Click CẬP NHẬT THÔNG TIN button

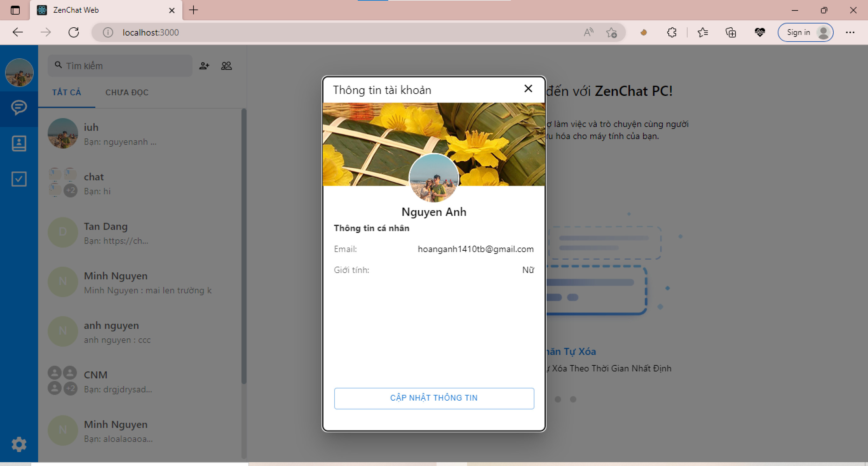coord(434,398)
